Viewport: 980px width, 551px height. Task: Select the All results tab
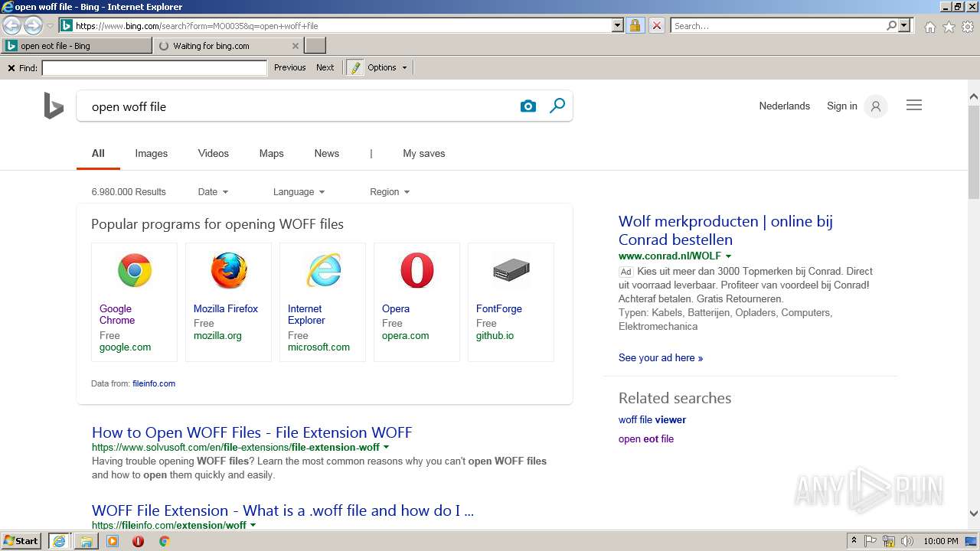coord(98,154)
